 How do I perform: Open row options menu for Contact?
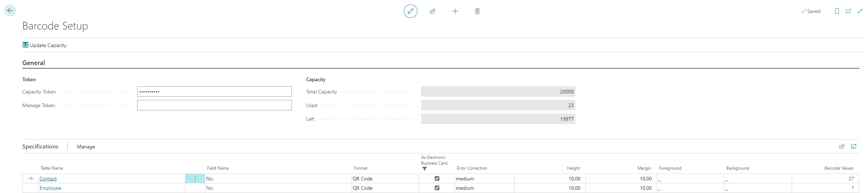(195, 179)
